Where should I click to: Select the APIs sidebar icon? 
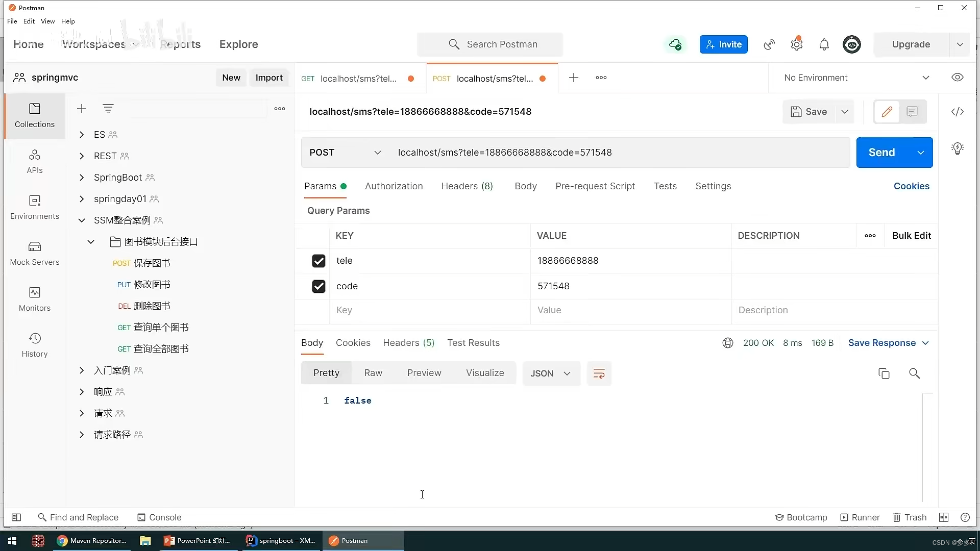tap(34, 162)
